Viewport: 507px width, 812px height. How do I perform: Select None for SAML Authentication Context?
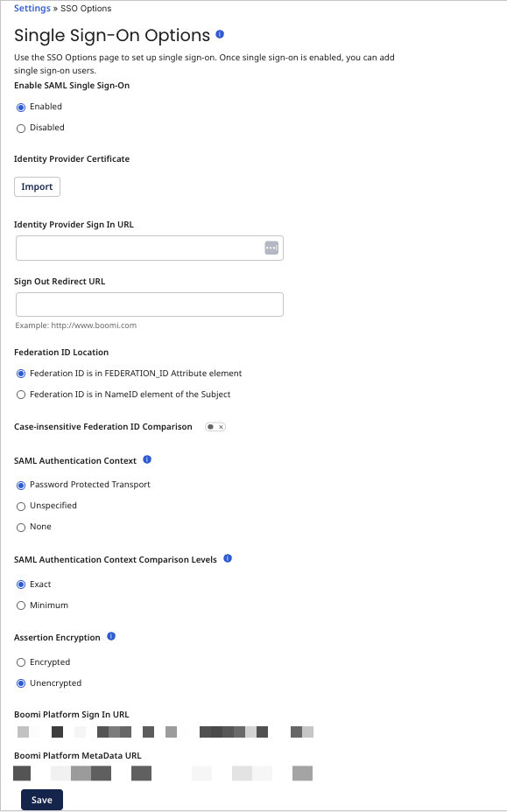[20, 527]
